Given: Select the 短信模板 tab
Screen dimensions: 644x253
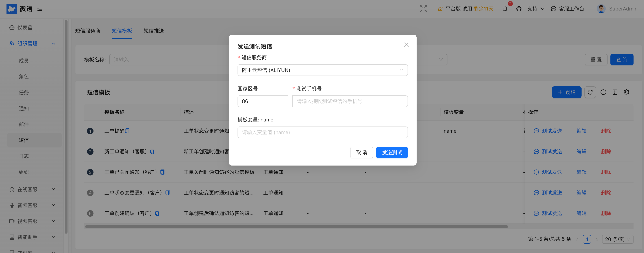Looking at the screenshot, I should 122,31.
